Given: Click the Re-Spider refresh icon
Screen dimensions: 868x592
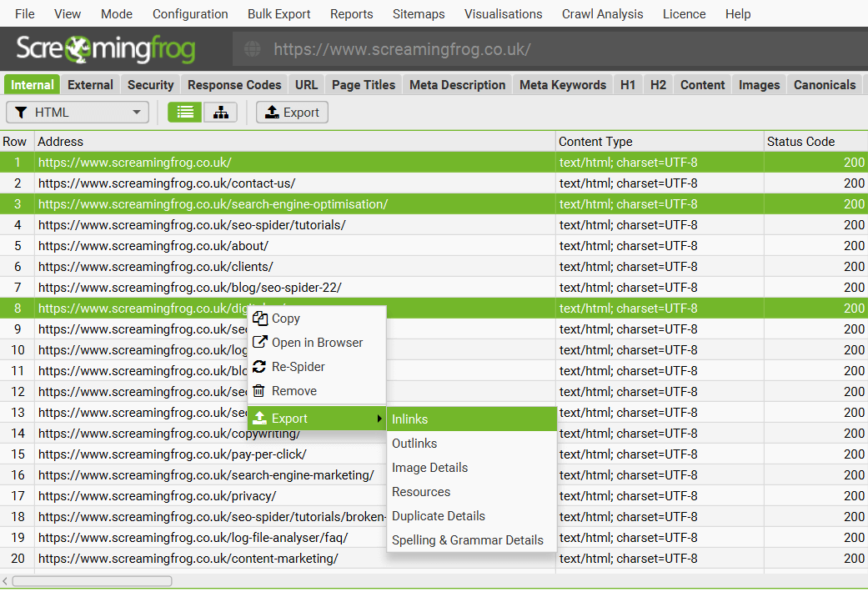Looking at the screenshot, I should [x=261, y=367].
